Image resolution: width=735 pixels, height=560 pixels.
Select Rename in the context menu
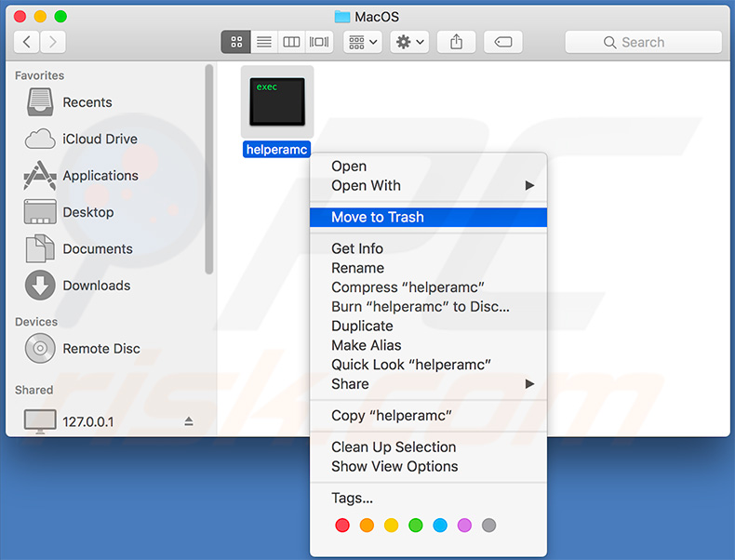coord(357,268)
